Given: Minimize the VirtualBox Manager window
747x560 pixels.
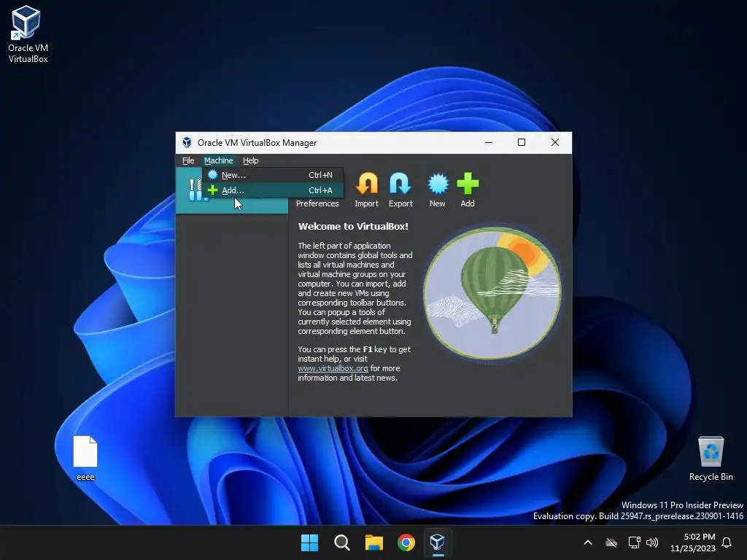Looking at the screenshot, I should pyautogui.click(x=489, y=142).
